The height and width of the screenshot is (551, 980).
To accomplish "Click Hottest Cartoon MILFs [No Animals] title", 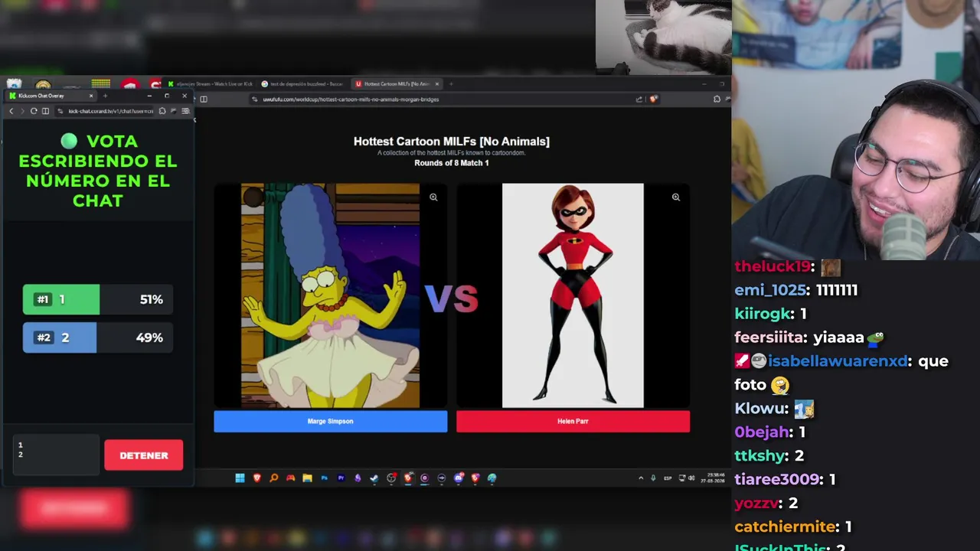I will tap(452, 142).
